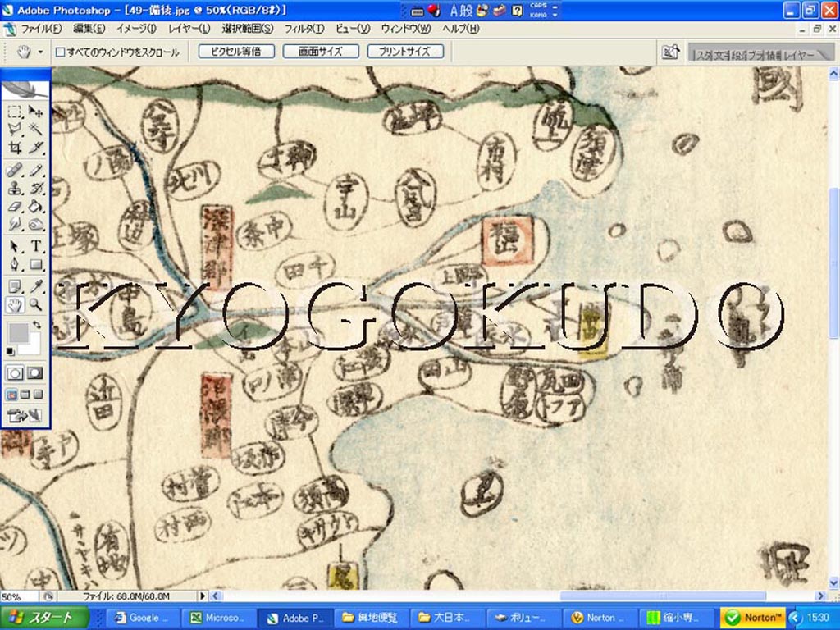This screenshot has height=630, width=840.
Task: Click the プリントサイズ (Print Size) button
Action: click(405, 52)
